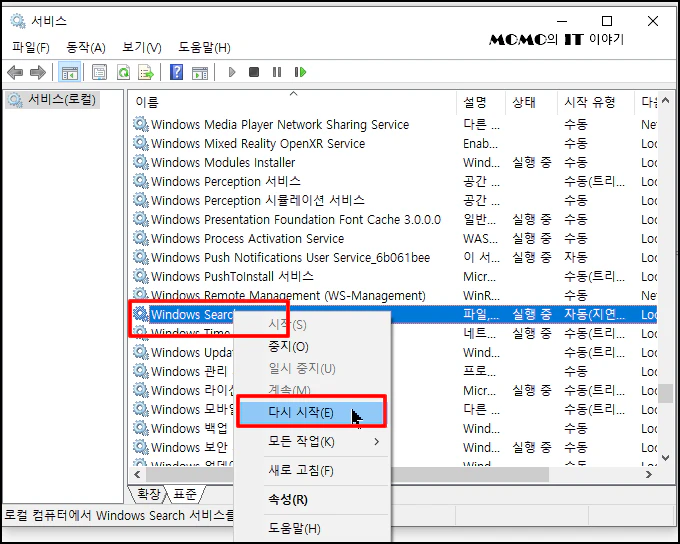Click 자동(지연... start type of Windows Search
Viewport: 680px width, 544px height.
click(595, 315)
